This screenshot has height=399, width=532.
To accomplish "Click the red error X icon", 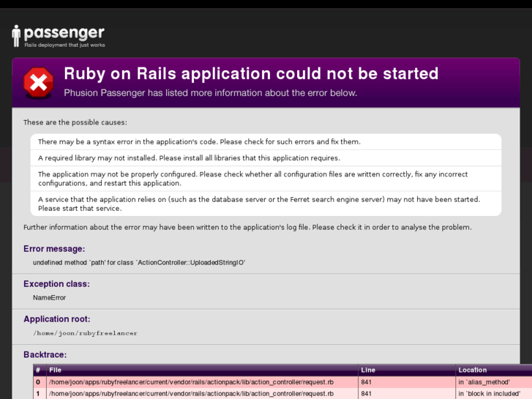I will [x=38, y=83].
